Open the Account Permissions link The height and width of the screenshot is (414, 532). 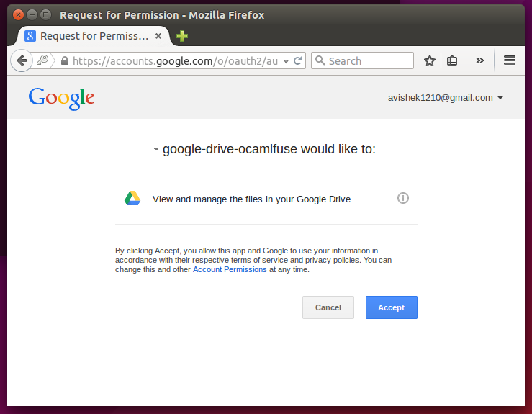230,269
